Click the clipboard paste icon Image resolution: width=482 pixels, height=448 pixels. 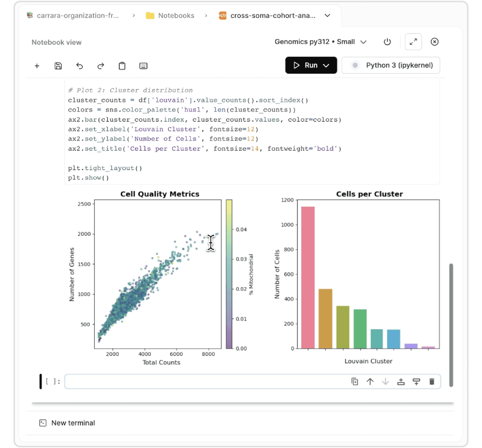122,66
